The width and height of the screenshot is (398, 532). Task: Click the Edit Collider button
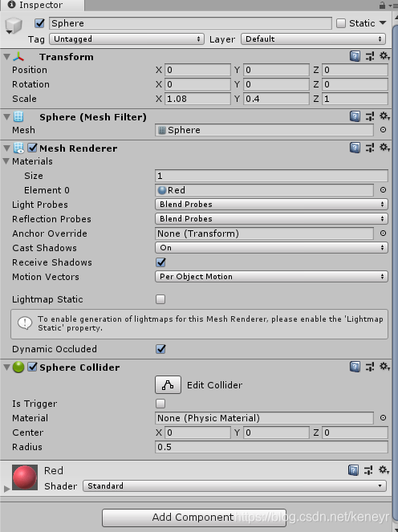168,384
